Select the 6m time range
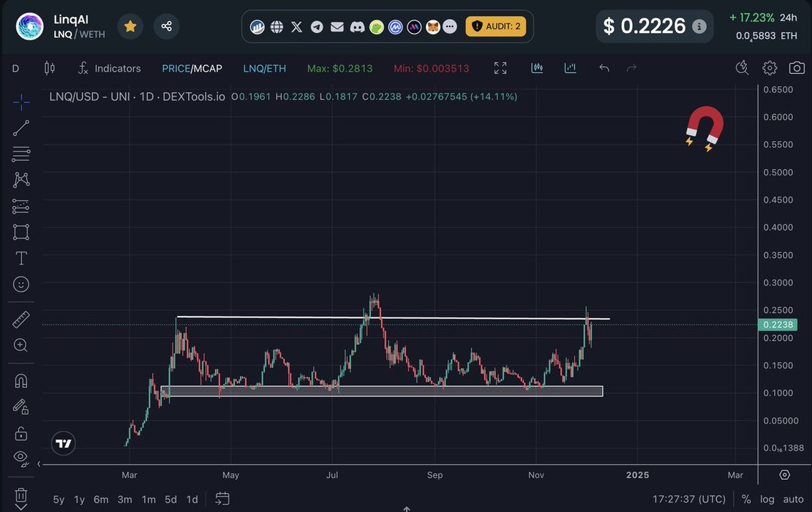Image resolution: width=812 pixels, height=512 pixels. click(x=101, y=500)
